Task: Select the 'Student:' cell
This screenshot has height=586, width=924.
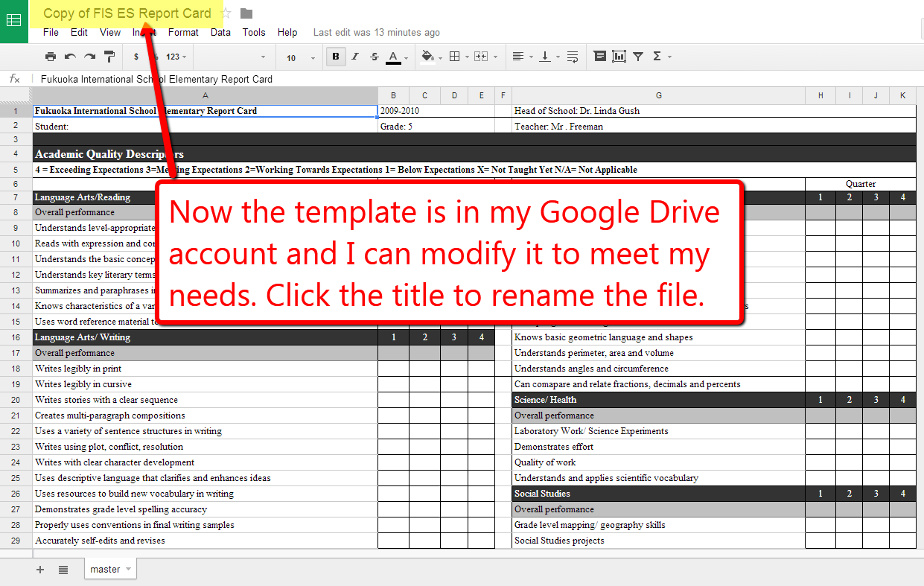Action: point(205,127)
